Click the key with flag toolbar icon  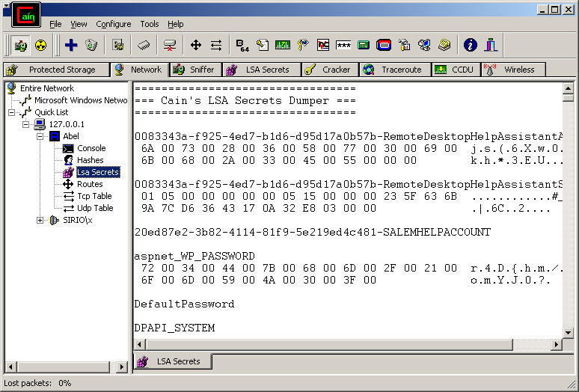(303, 46)
